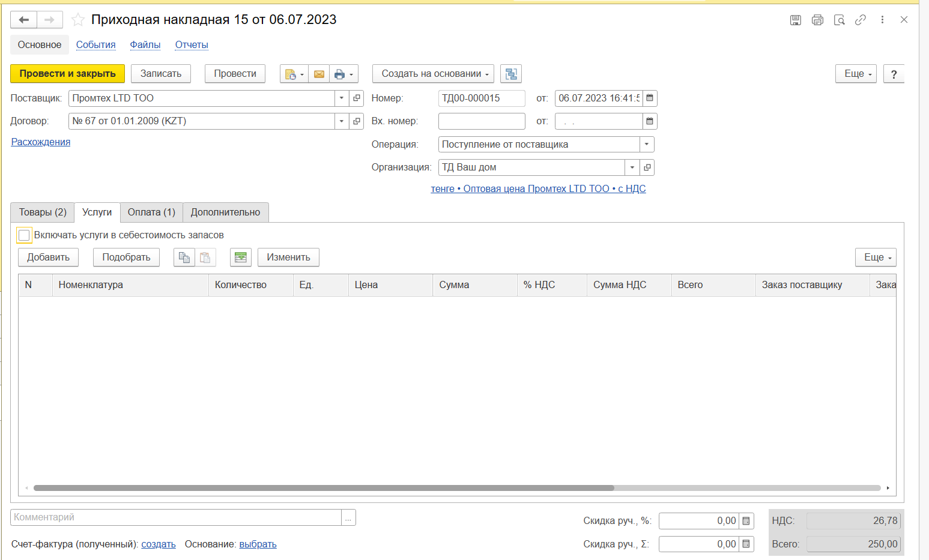The height and width of the screenshot is (560, 929).
Task: Click the copy rows icon
Action: [x=184, y=257]
